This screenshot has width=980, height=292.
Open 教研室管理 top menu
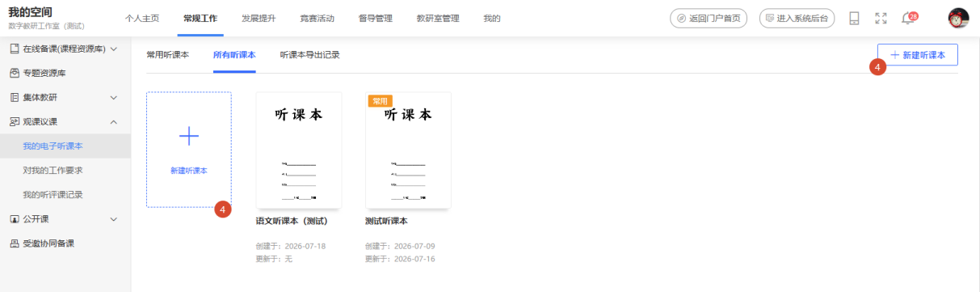click(x=438, y=18)
